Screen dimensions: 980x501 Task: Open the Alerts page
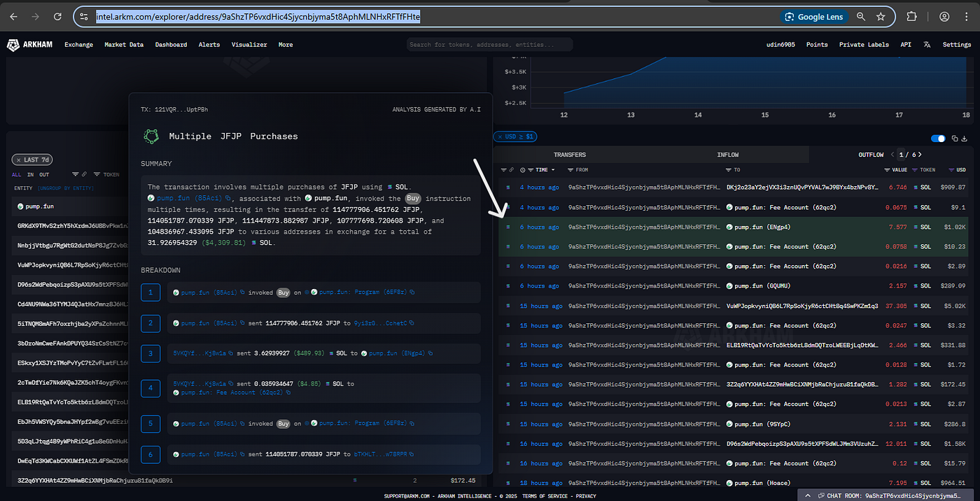[x=209, y=45]
